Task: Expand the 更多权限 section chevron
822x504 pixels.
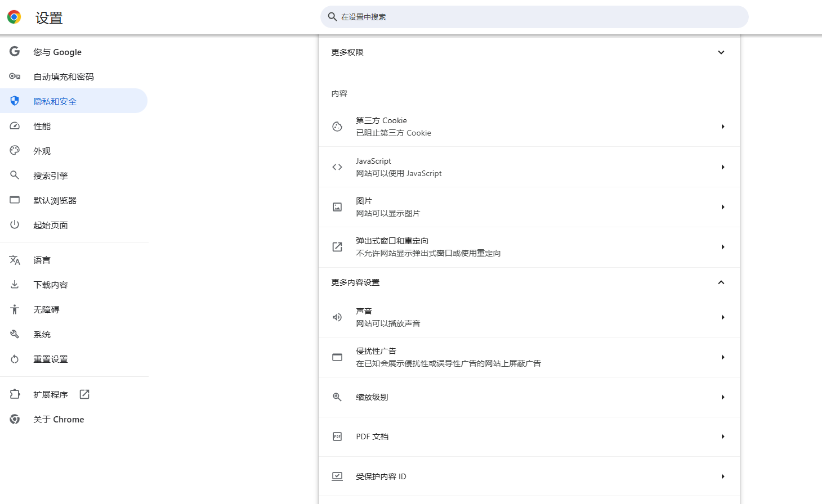Action: pyautogui.click(x=721, y=52)
